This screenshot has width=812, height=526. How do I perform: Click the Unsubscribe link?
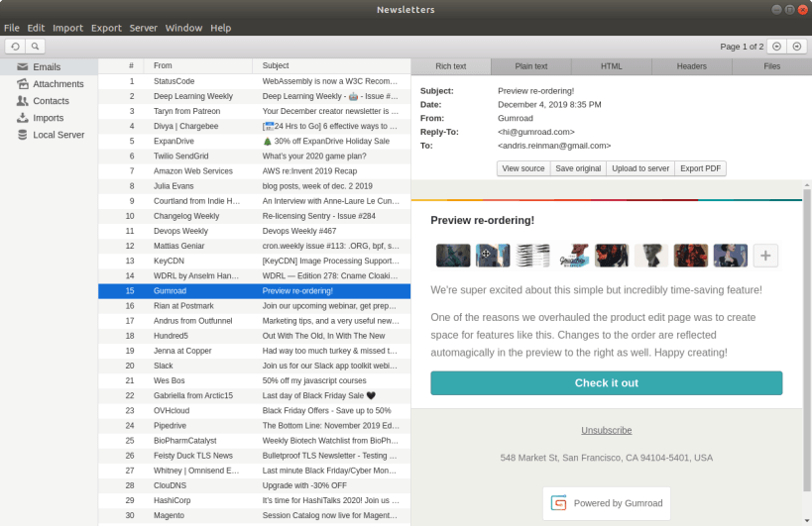tap(607, 430)
